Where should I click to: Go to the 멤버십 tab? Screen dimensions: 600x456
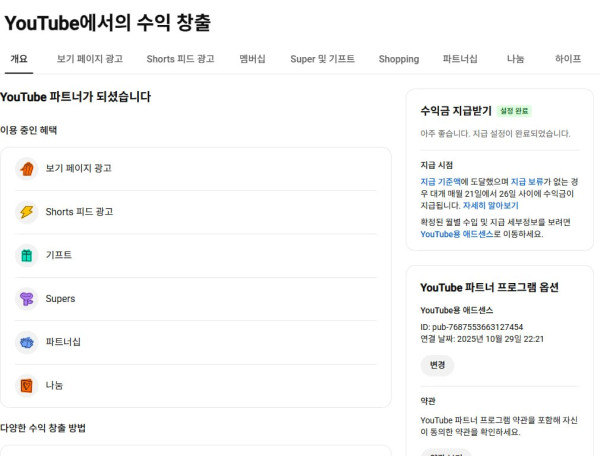pyautogui.click(x=252, y=59)
